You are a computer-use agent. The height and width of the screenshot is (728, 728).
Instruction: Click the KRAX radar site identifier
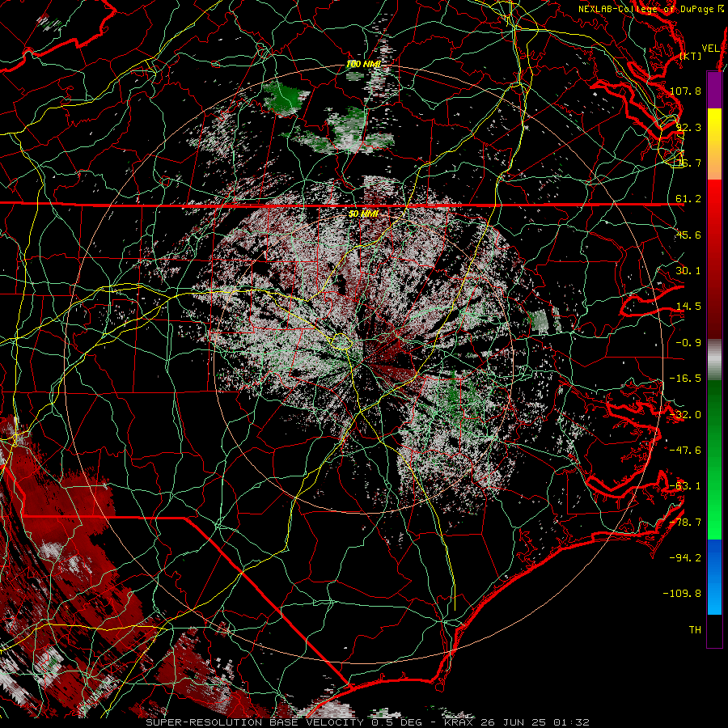pos(459,722)
